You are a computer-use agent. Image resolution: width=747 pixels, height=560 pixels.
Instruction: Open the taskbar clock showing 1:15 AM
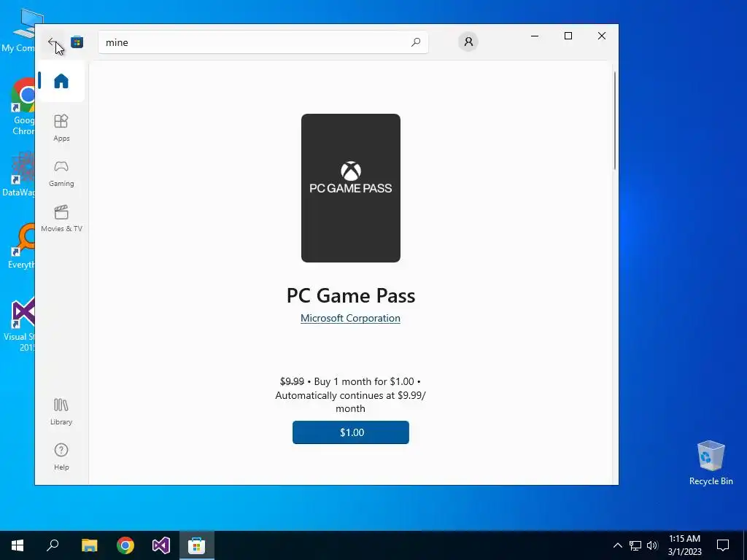coord(684,545)
